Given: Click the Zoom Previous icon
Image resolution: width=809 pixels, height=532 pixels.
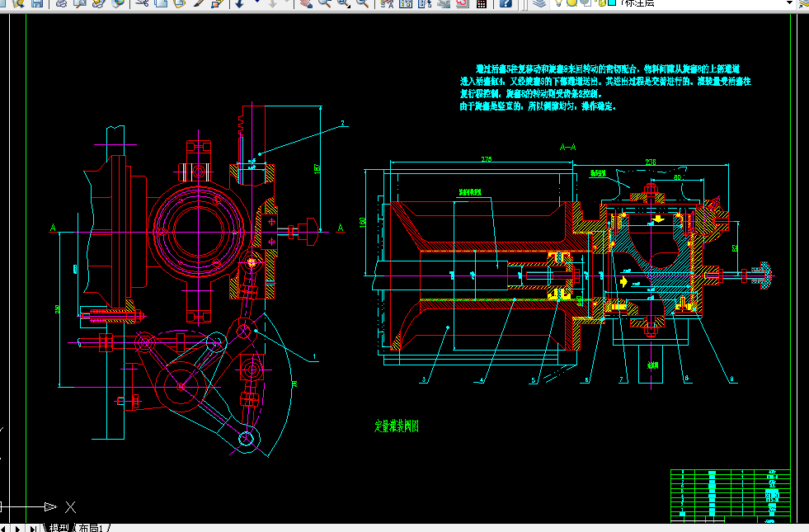Looking at the screenshot, I should pyautogui.click(x=362, y=3).
